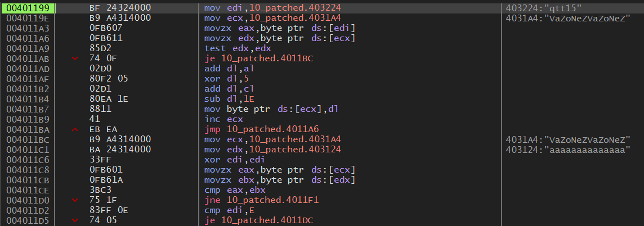Click instruction jne 10_patched.4011F1

tap(261, 200)
